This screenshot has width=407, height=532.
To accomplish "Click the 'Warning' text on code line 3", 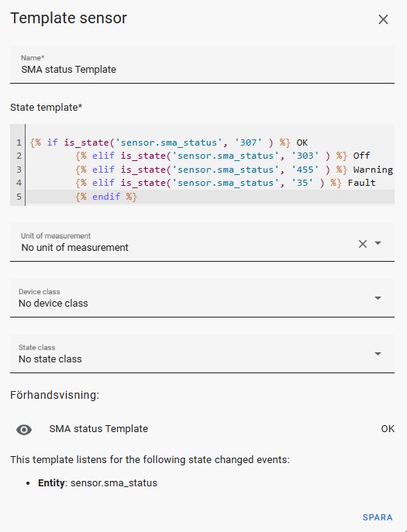I will click(x=373, y=170).
